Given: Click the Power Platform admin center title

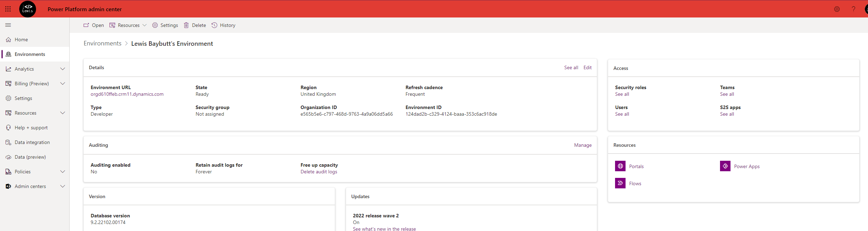Looking at the screenshot, I should point(85,9).
